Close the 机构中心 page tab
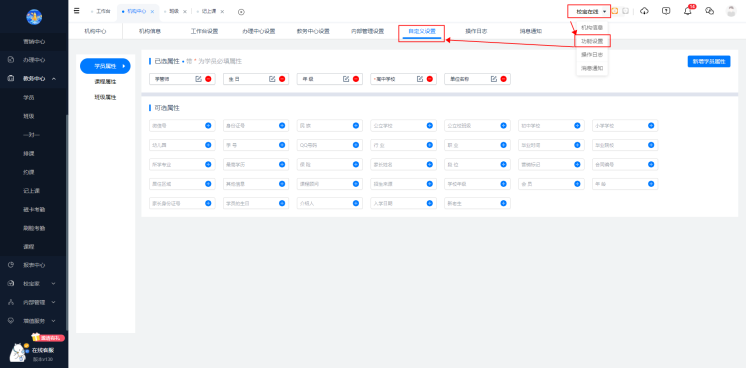Image resolution: width=746 pixels, height=368 pixels. pyautogui.click(x=152, y=11)
